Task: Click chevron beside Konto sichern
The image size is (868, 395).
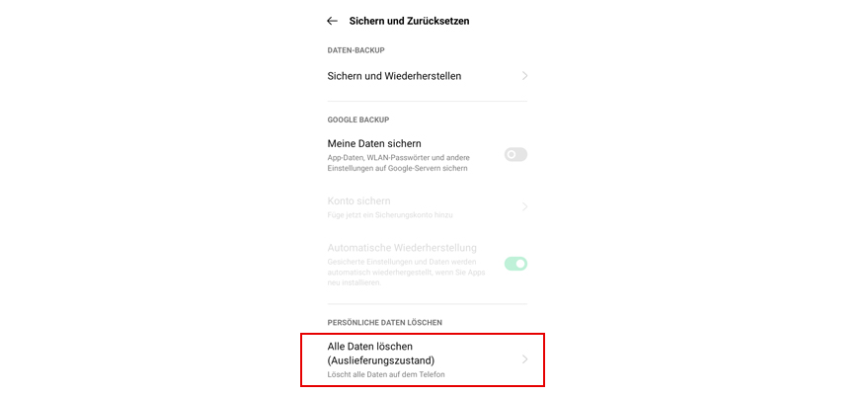Action: click(x=524, y=207)
